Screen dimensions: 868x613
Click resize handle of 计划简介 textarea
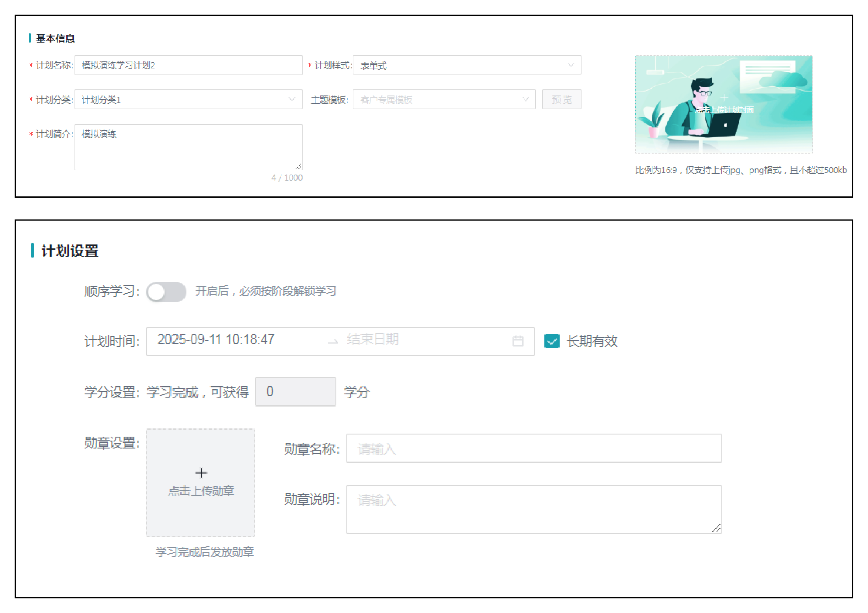(x=298, y=166)
